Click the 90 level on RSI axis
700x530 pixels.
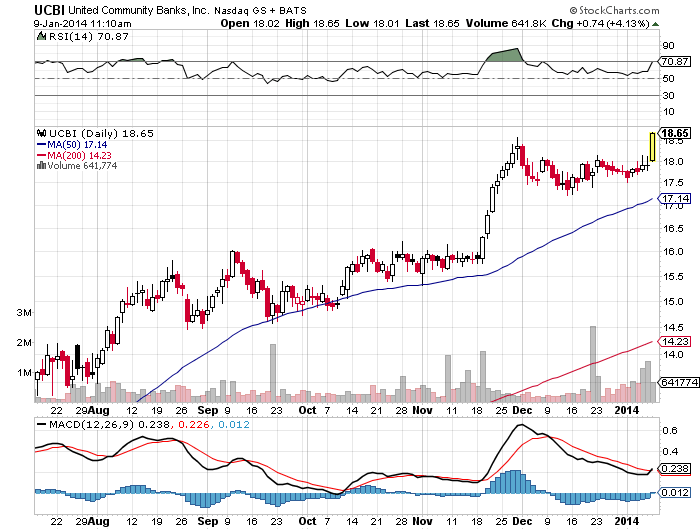tap(668, 46)
